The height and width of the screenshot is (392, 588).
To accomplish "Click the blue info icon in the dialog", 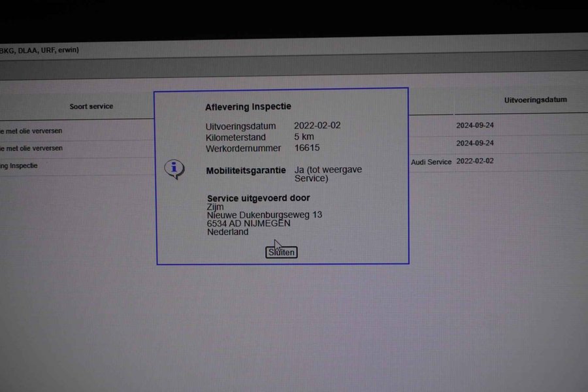I will pos(174,169).
